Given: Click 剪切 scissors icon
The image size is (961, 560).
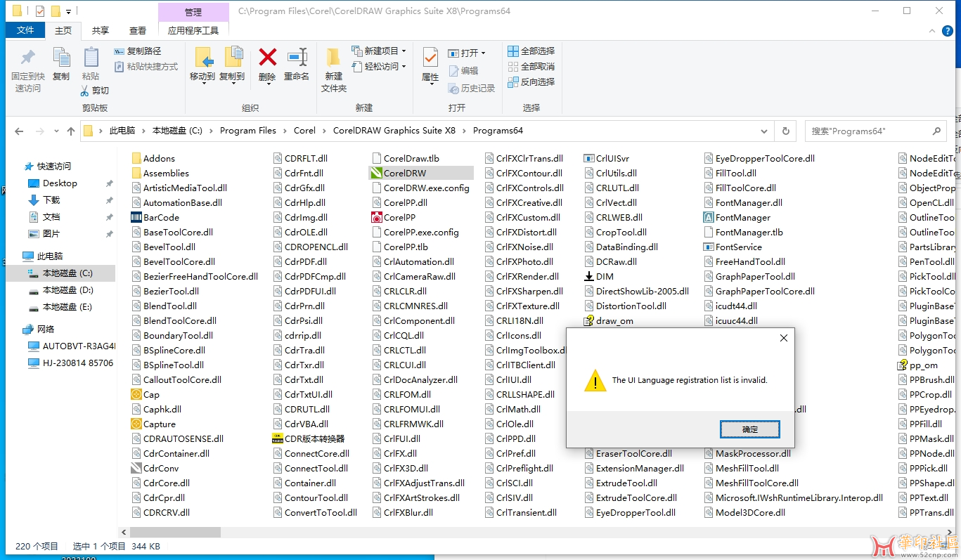Looking at the screenshot, I should [x=84, y=91].
